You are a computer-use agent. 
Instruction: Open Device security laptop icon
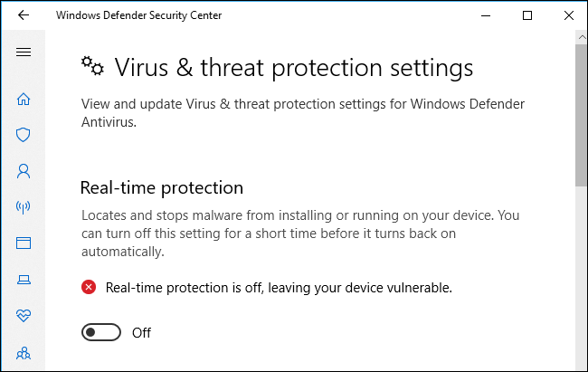[x=24, y=280]
